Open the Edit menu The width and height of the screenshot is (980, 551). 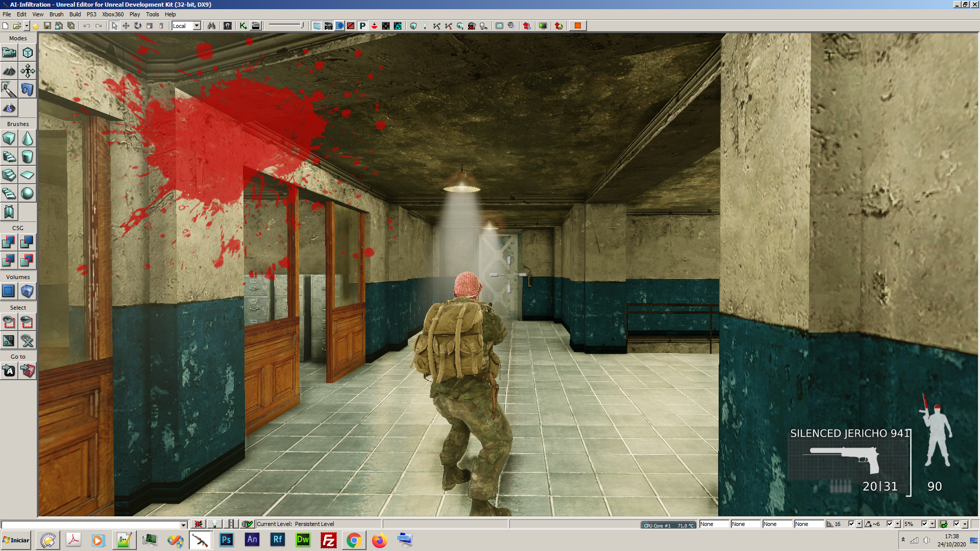click(x=21, y=14)
